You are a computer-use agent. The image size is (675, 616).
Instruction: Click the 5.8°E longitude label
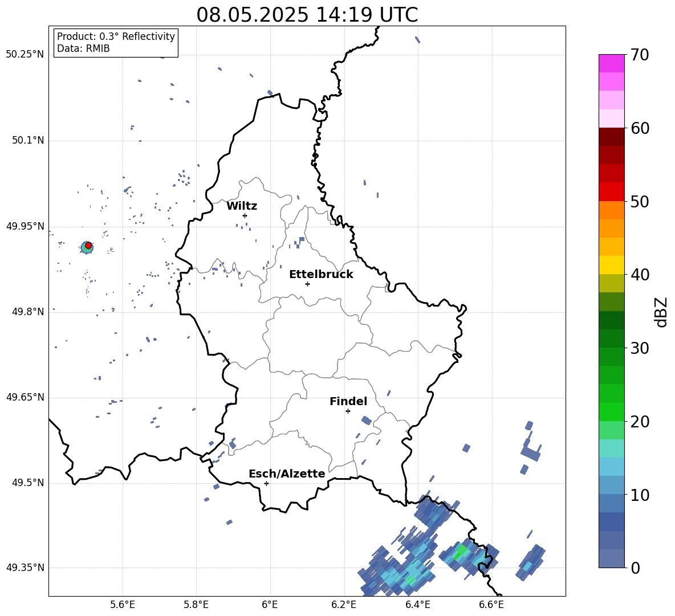point(196,605)
